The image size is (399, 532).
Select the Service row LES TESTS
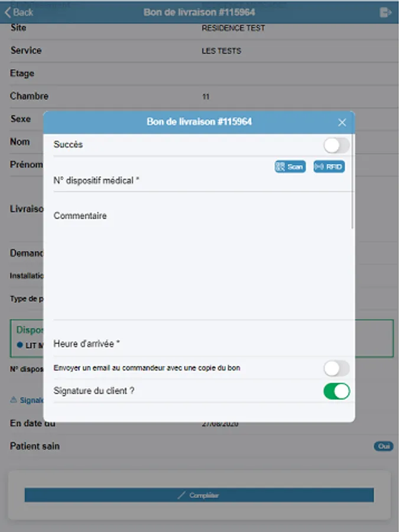[x=221, y=51]
